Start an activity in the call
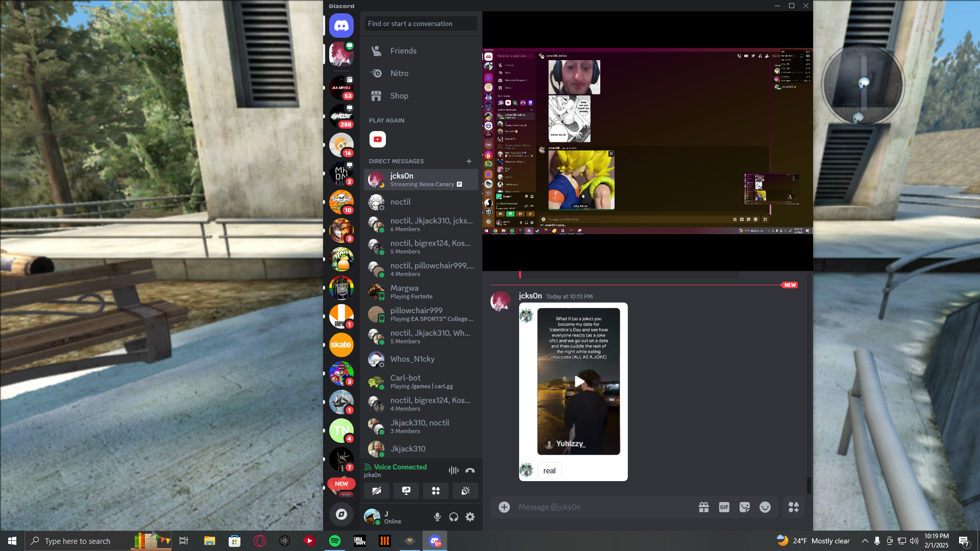Image resolution: width=980 pixels, height=551 pixels. (x=436, y=491)
